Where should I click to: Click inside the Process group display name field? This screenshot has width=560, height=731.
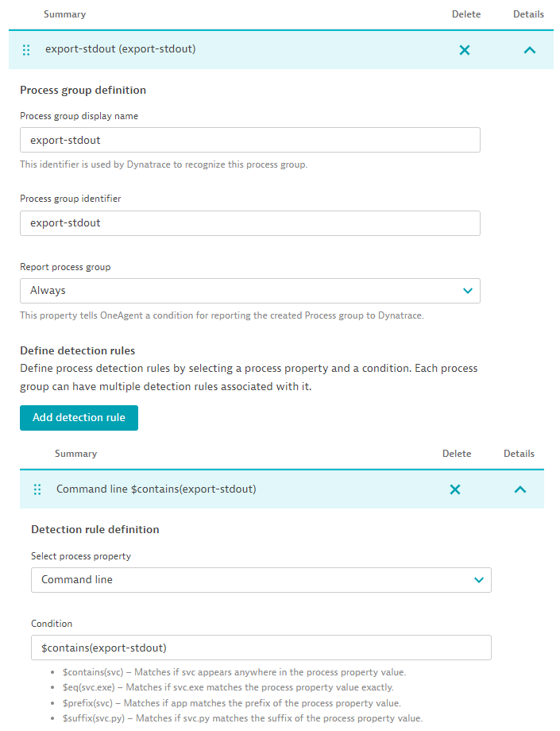tap(250, 140)
